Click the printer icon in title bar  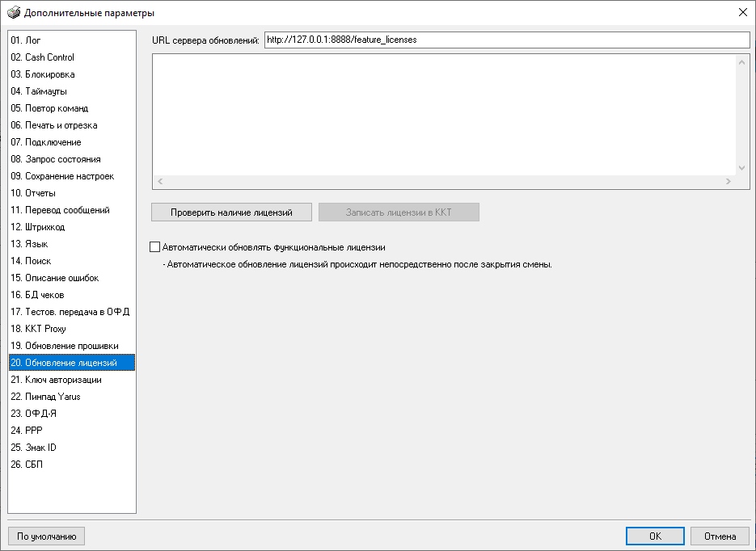click(14, 12)
